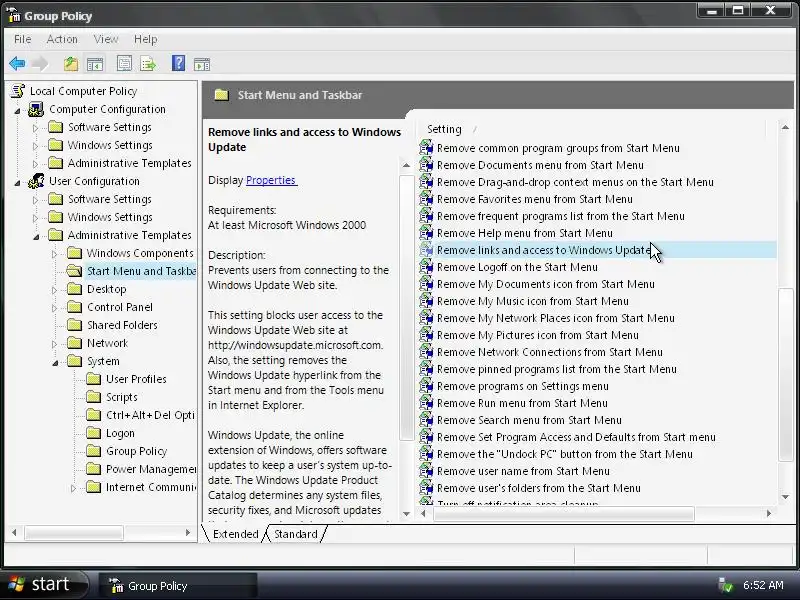
Task: Expand the Desktop tree node
Action: tap(54, 290)
